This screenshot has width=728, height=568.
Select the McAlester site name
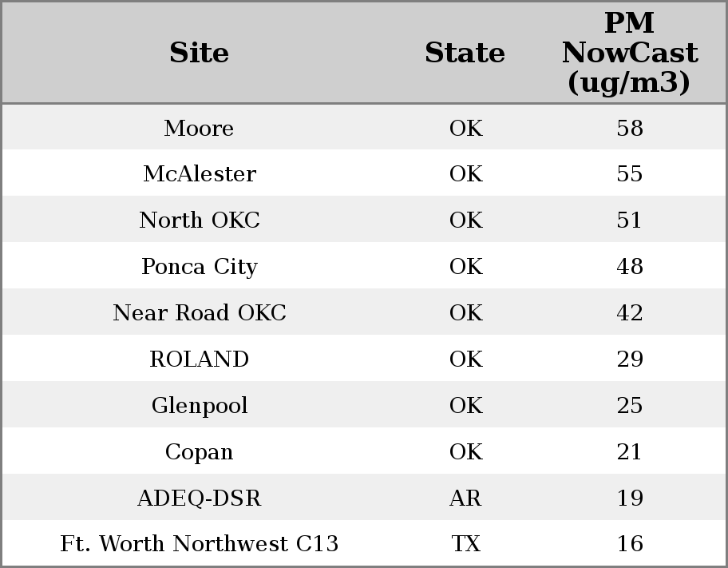tap(199, 174)
